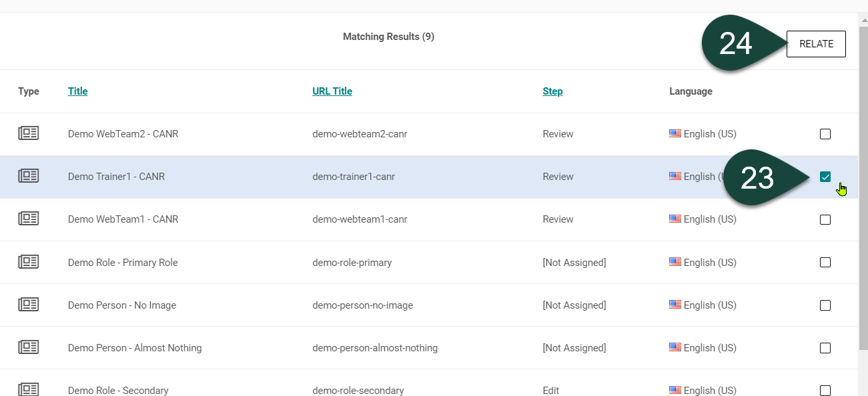
Task: Click the page type icon for Demo WebTeam1 - CANR
Action: pos(28,219)
